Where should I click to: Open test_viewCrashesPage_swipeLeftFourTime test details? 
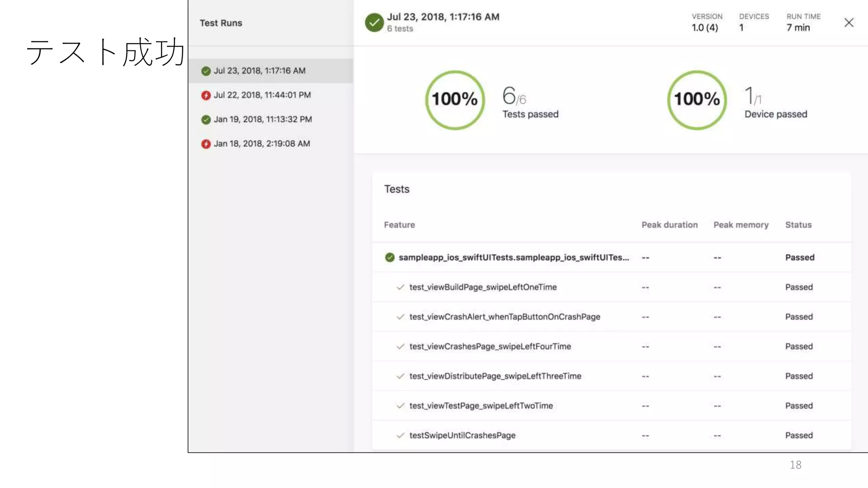click(490, 347)
